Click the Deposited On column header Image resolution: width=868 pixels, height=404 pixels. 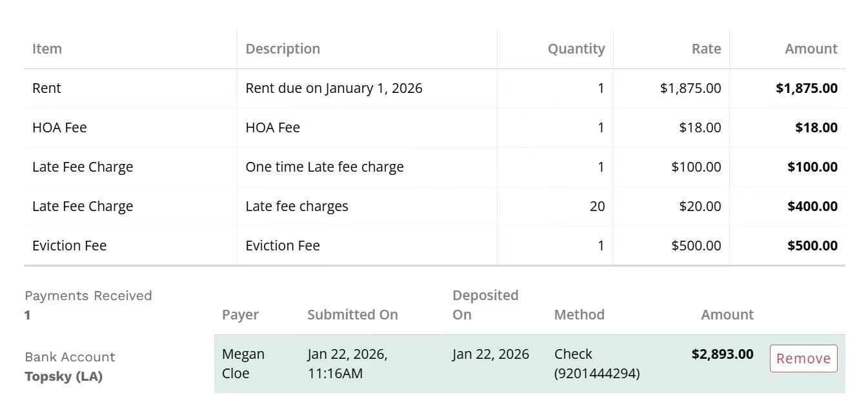[485, 305]
